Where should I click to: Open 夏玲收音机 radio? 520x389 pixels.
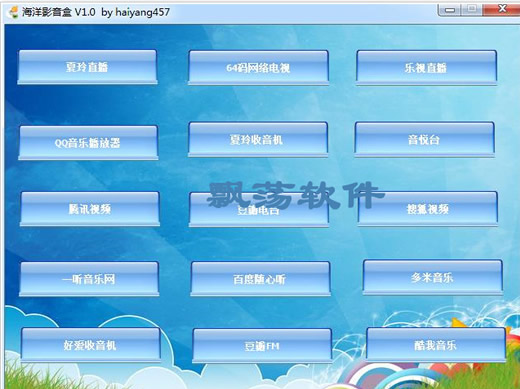click(258, 139)
